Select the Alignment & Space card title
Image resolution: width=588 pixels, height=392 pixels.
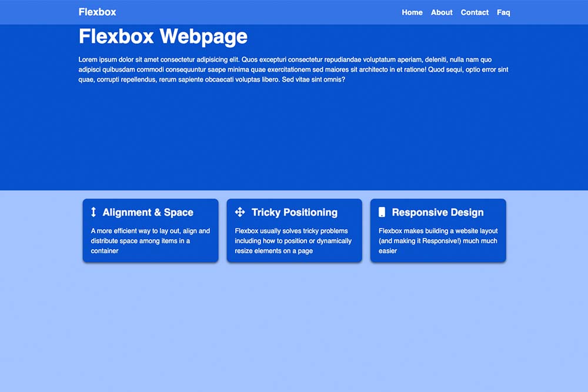click(148, 212)
